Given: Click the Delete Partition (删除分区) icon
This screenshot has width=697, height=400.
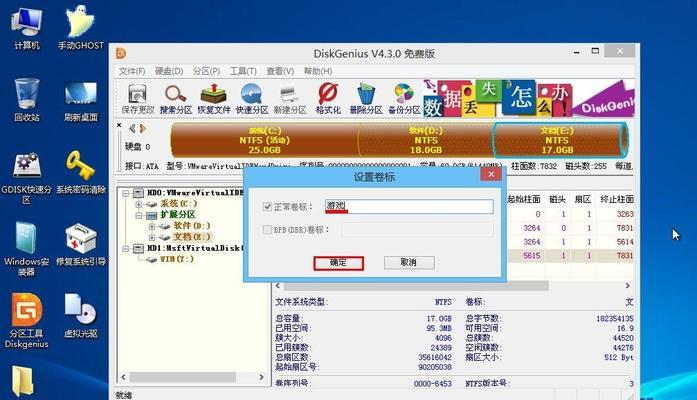Looking at the screenshot, I should click(x=366, y=99).
